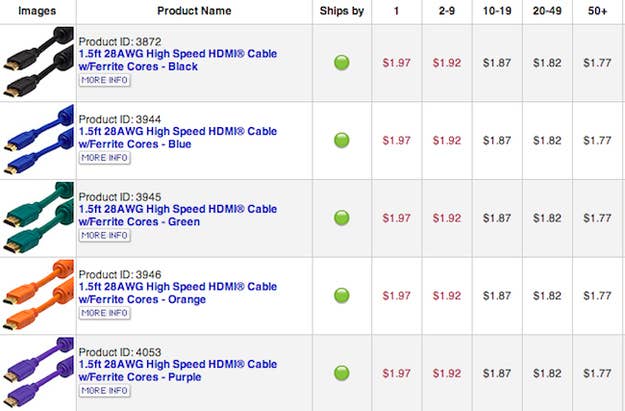Click the green ships-by indicator for Green cable
The height and width of the screenshot is (411, 625).
click(x=342, y=218)
